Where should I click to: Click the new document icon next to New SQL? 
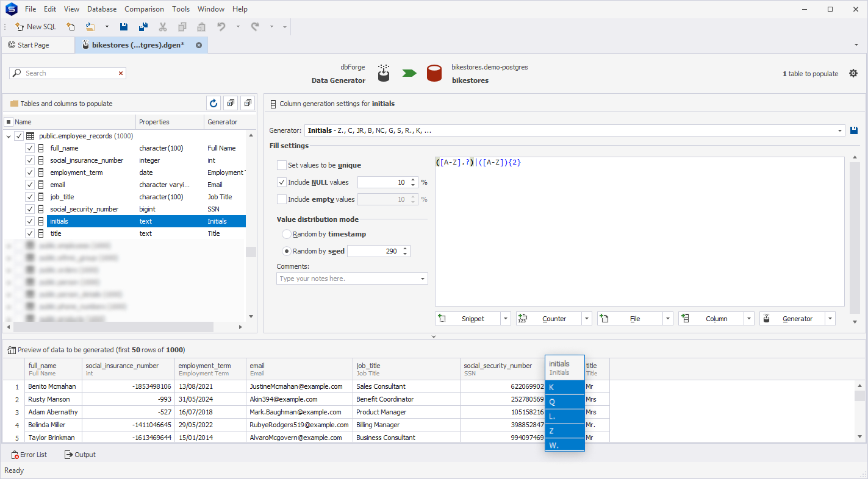coord(71,27)
